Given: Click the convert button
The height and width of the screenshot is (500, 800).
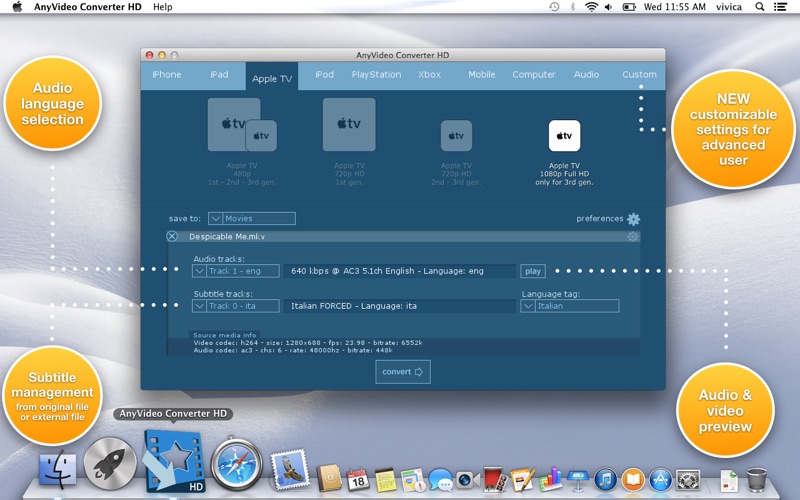Looking at the screenshot, I should (403, 371).
